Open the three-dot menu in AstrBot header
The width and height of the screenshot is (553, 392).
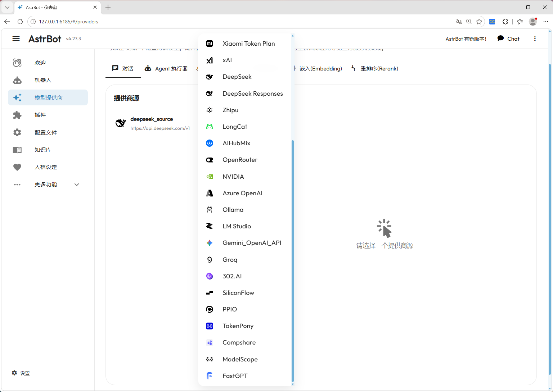(x=535, y=38)
